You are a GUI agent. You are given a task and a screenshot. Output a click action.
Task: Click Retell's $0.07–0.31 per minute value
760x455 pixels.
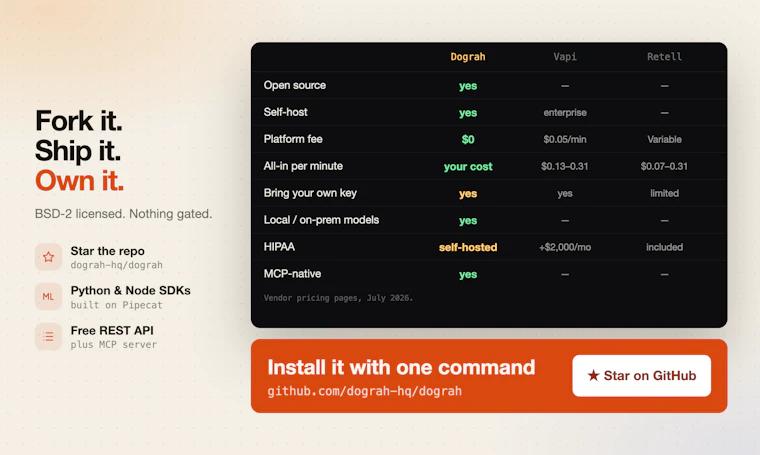664,167
